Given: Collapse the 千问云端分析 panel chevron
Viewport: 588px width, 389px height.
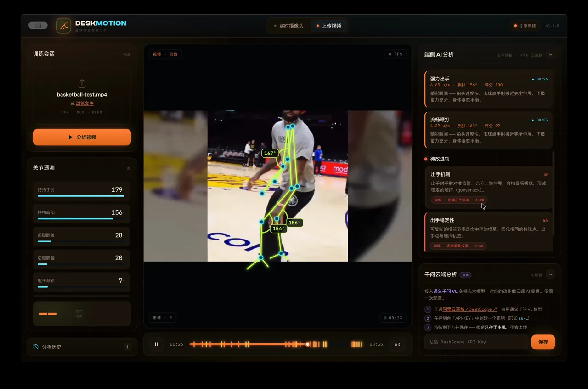Looking at the screenshot, I should coord(550,275).
